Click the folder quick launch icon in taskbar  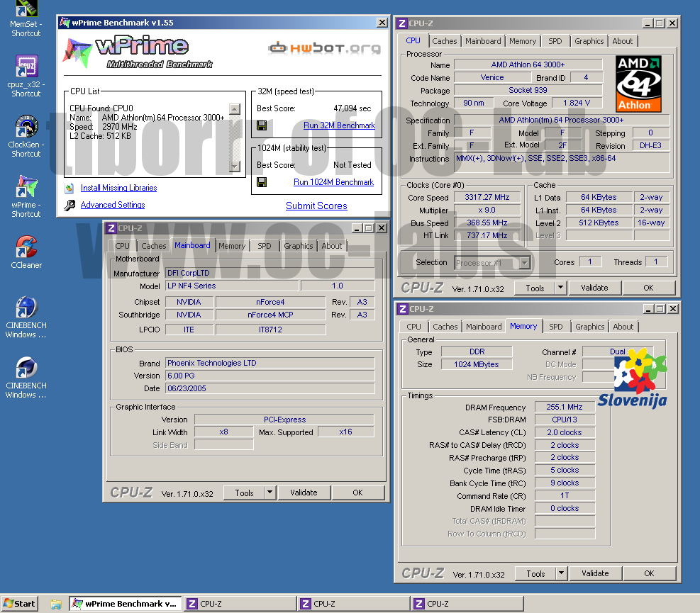point(56,604)
